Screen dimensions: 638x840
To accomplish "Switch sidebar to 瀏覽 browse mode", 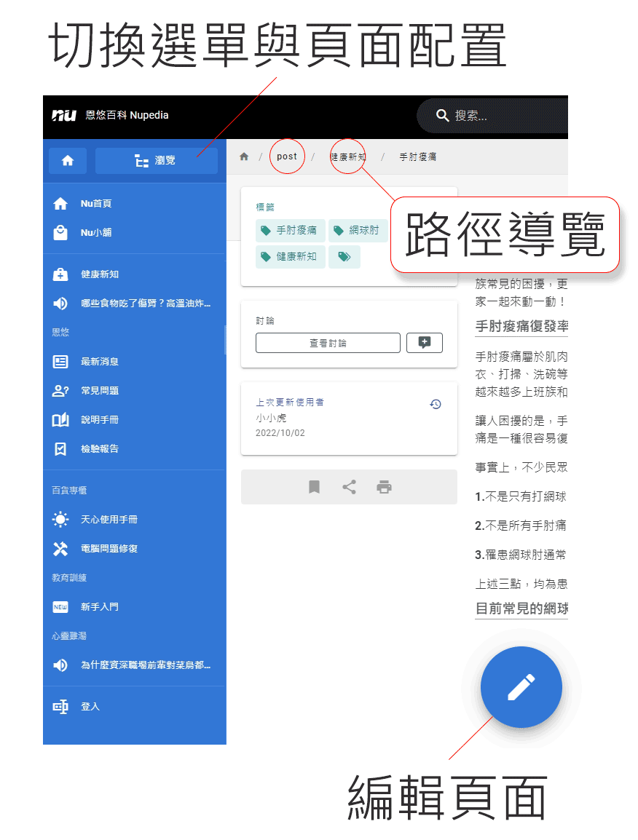I will (x=156, y=161).
